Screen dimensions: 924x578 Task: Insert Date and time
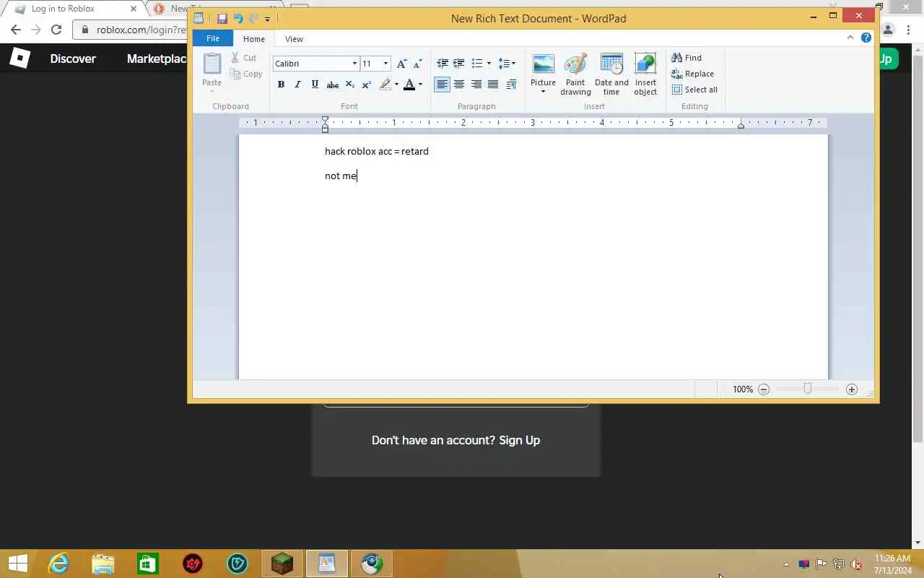tap(611, 74)
